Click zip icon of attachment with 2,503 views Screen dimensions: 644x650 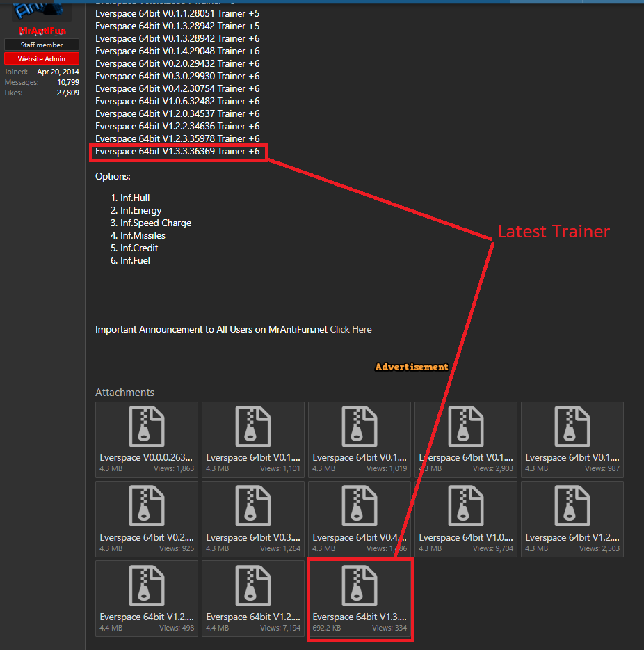(572, 506)
